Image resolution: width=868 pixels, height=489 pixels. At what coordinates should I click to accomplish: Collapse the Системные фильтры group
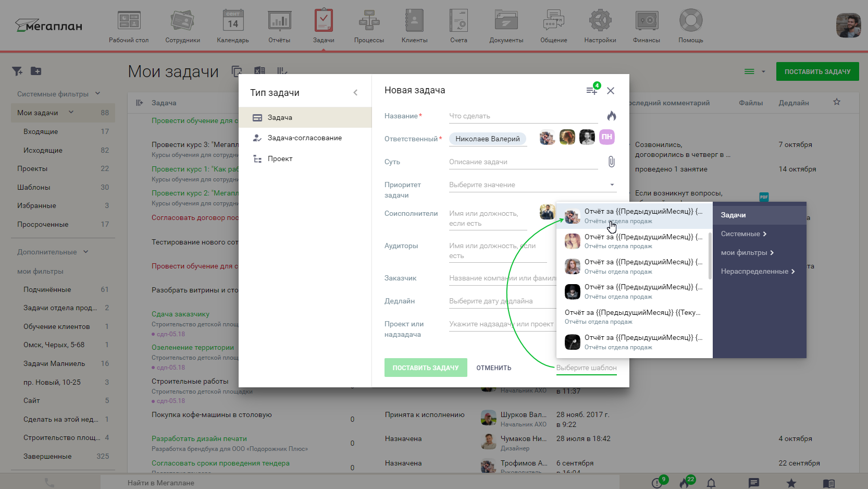click(97, 94)
